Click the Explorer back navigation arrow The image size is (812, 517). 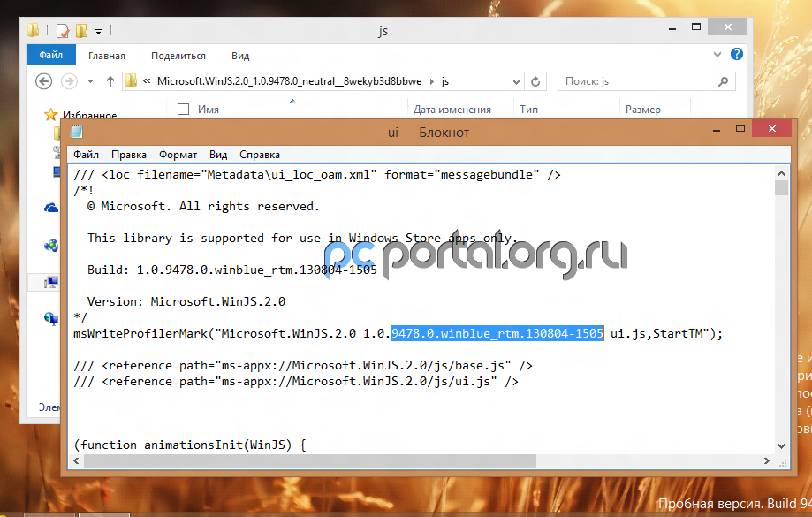(43, 81)
